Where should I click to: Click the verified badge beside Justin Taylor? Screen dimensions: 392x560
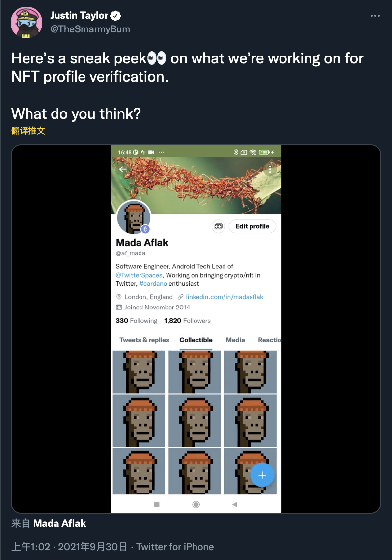[x=116, y=16]
